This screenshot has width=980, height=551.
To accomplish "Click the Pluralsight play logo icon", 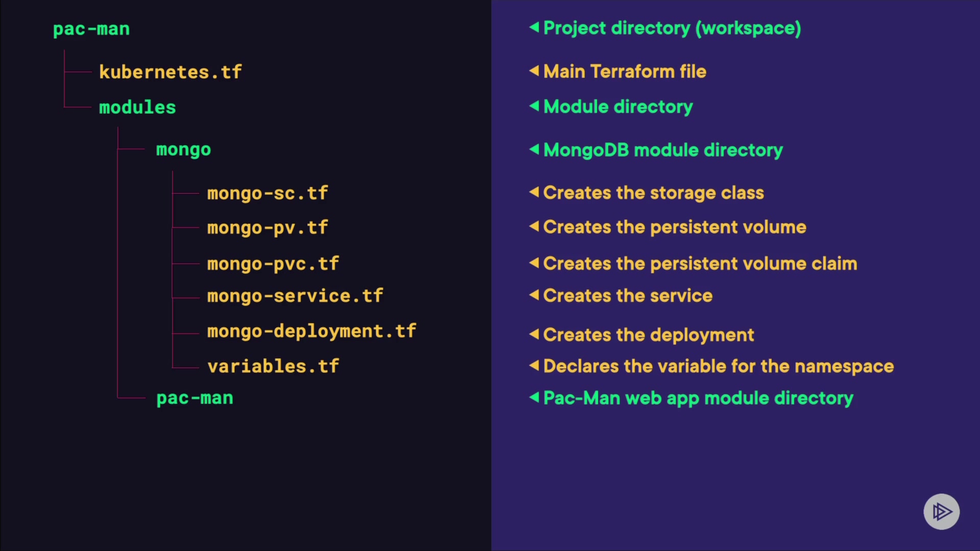I will point(941,511).
